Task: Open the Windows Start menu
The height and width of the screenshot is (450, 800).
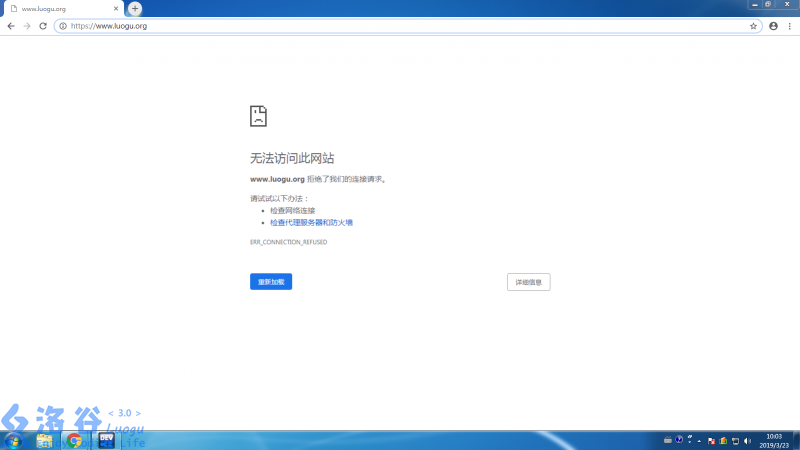Action: click(x=14, y=440)
